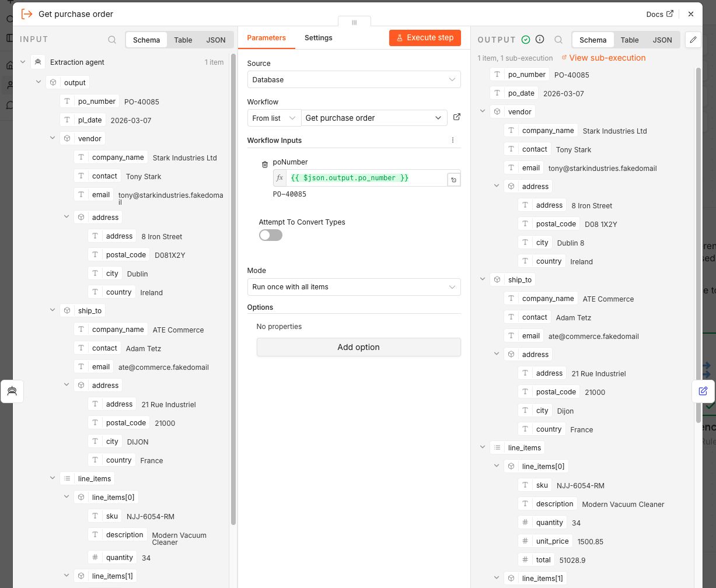Screen dimensions: 716x588
Task: Click the input output object cube icon
Action: tap(53, 82)
